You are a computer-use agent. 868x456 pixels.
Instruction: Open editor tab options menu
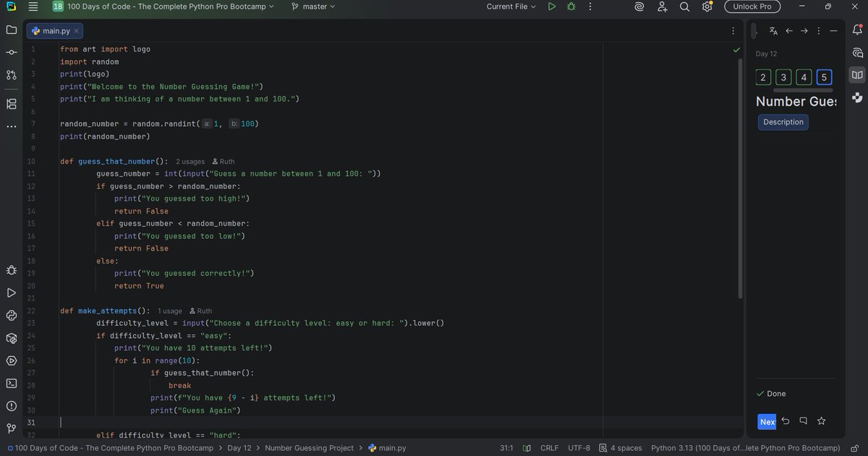pyautogui.click(x=733, y=31)
